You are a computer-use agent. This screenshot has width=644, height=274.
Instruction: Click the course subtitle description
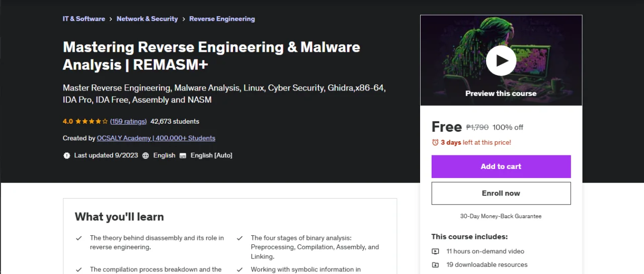(x=224, y=94)
